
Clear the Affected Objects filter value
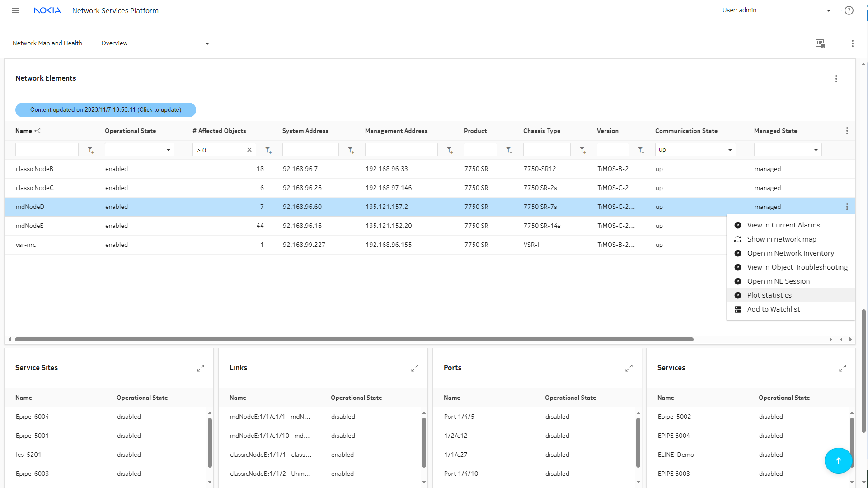click(x=249, y=150)
